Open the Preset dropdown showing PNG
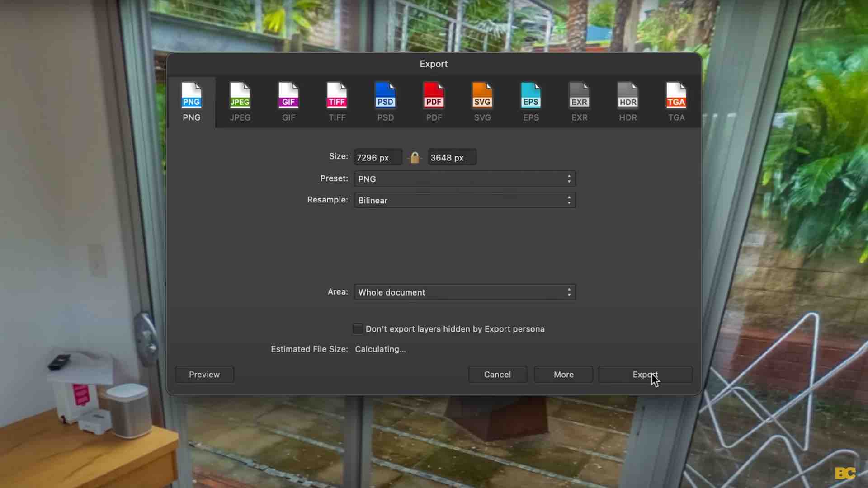The height and width of the screenshot is (488, 868). [x=465, y=179]
